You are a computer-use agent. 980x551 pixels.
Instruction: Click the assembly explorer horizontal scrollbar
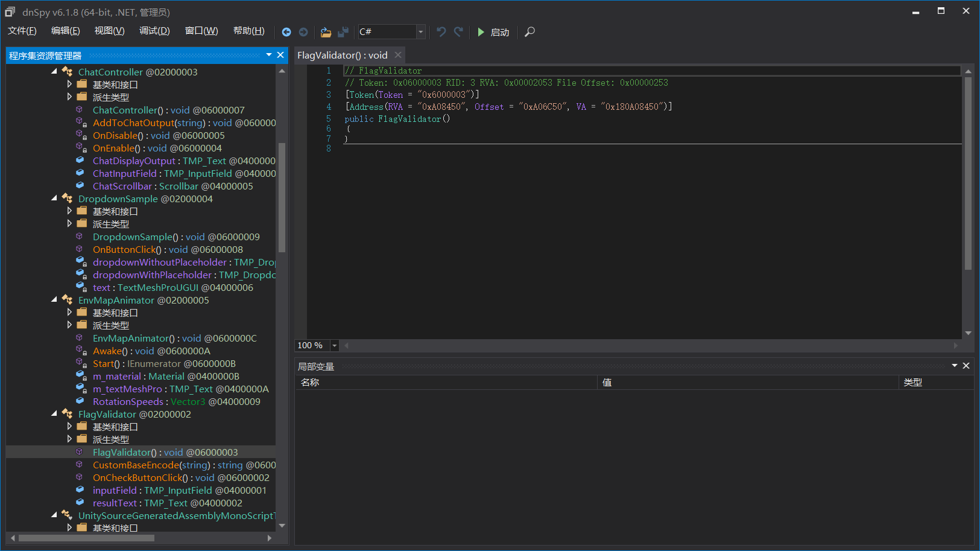coord(86,538)
